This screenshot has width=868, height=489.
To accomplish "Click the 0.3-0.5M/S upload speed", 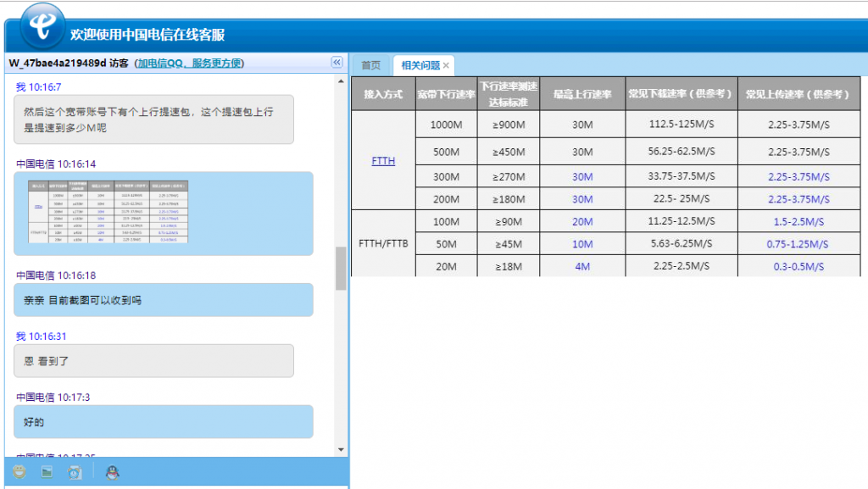I will click(798, 266).
